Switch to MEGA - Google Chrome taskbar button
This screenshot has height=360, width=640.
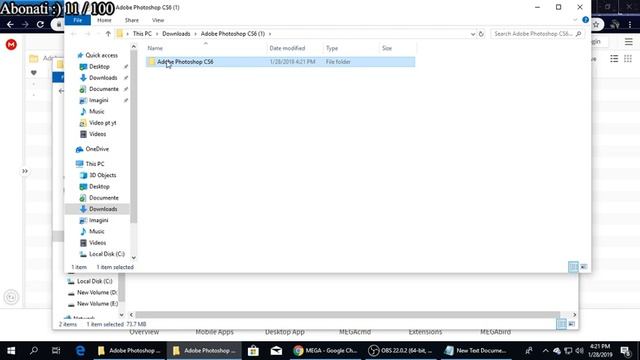pyautogui.click(x=325, y=351)
